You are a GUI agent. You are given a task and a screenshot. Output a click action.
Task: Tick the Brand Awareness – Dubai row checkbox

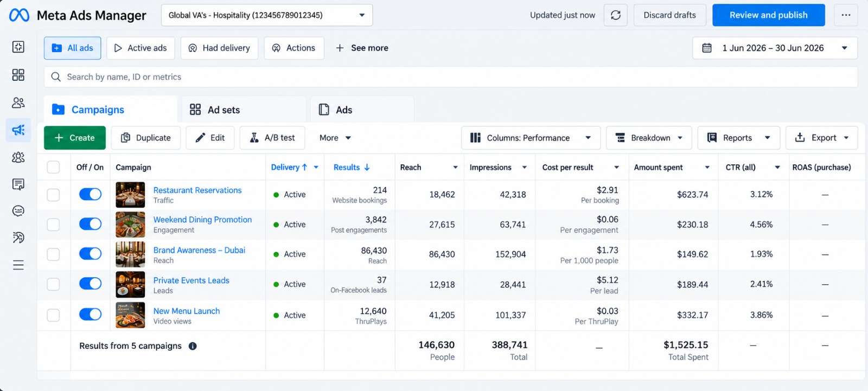[53, 254]
